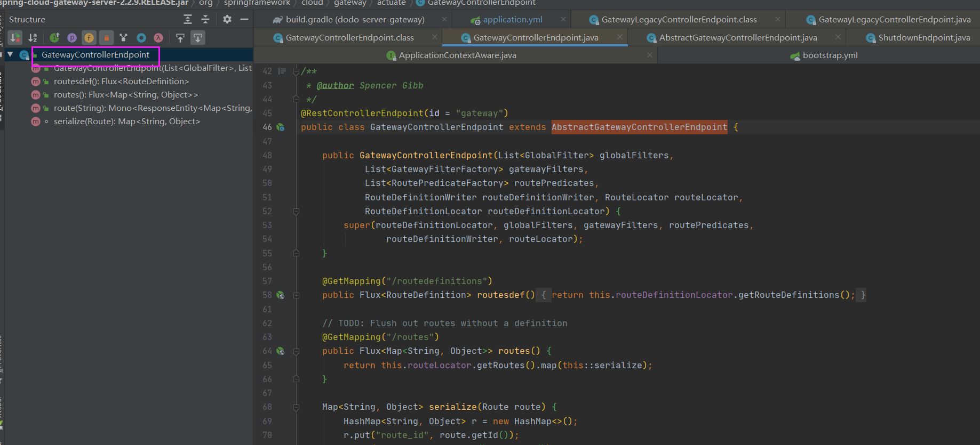The height and width of the screenshot is (445, 980).
Task: Select route(String) method in Structure tree
Action: [x=153, y=108]
